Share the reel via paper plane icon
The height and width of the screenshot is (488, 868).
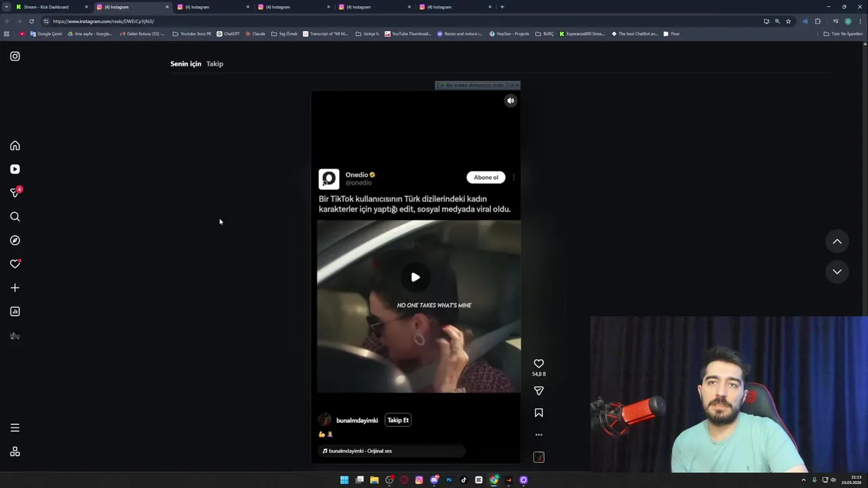[x=538, y=391]
